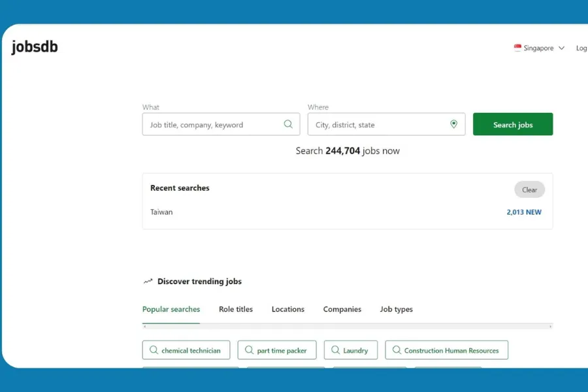The height and width of the screenshot is (392, 588).
Task: Click the Singapore flag icon
Action: pyautogui.click(x=517, y=48)
